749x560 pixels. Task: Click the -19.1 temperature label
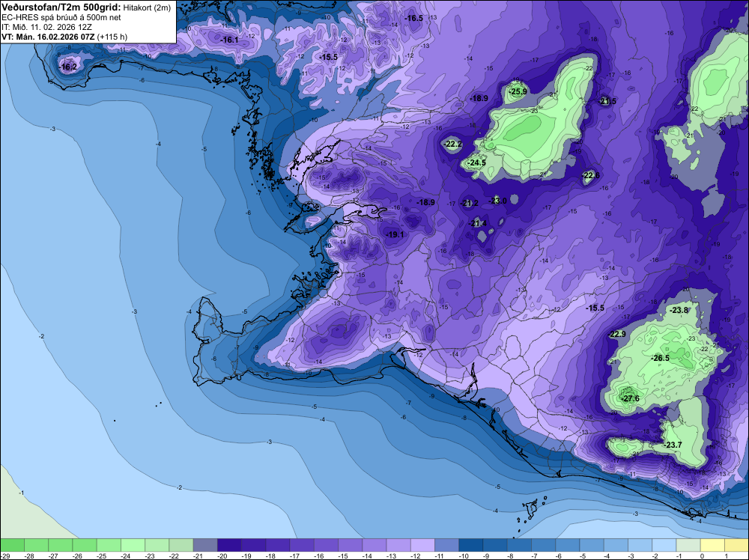point(395,234)
